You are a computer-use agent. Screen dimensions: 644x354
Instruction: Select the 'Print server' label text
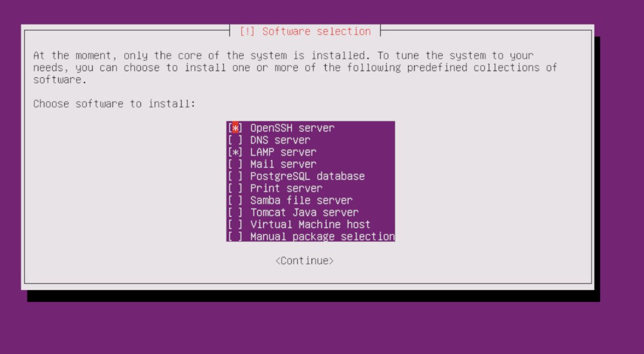click(x=286, y=189)
